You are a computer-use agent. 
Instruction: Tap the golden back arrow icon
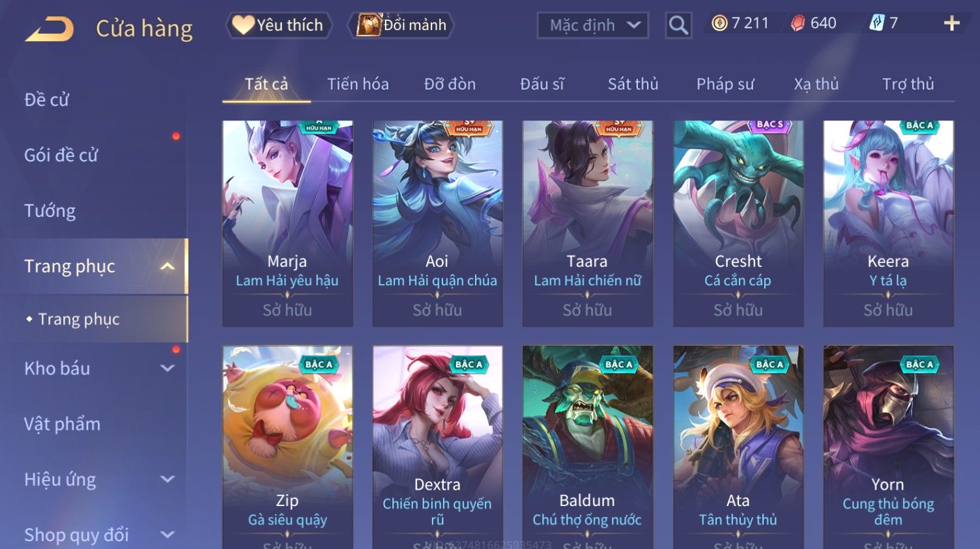pos(50,29)
